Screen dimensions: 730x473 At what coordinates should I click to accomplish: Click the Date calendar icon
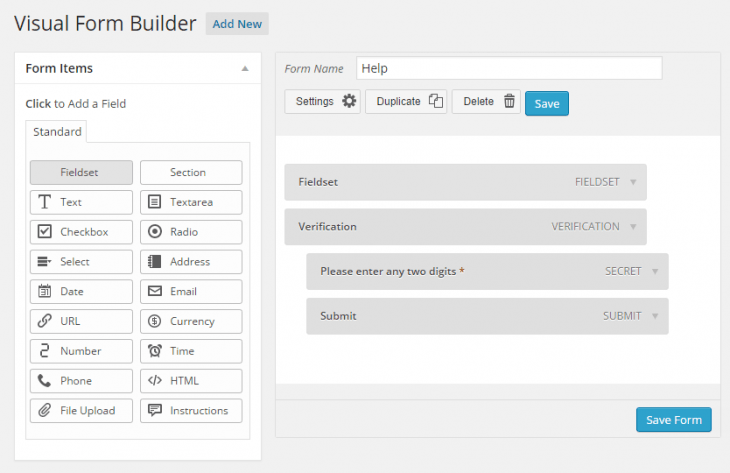pyautogui.click(x=44, y=291)
